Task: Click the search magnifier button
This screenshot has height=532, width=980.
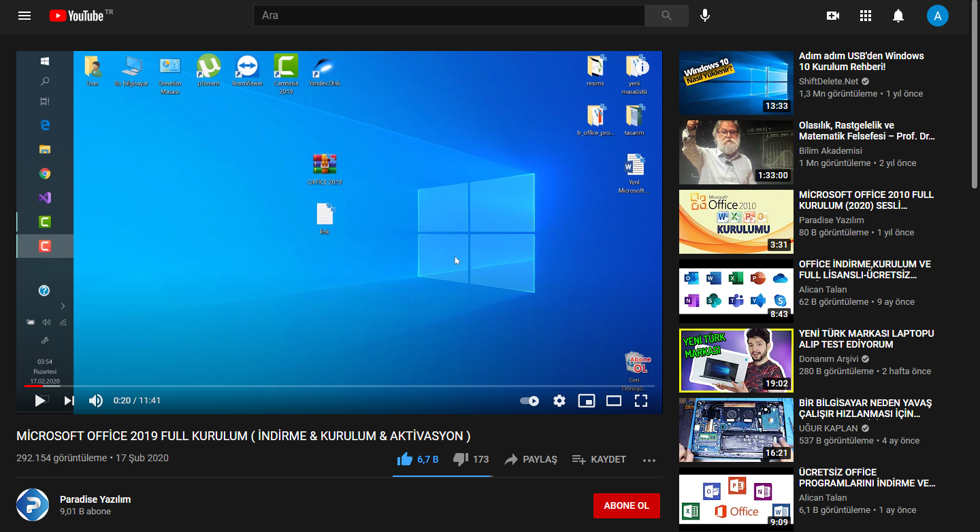Action: 666,16
